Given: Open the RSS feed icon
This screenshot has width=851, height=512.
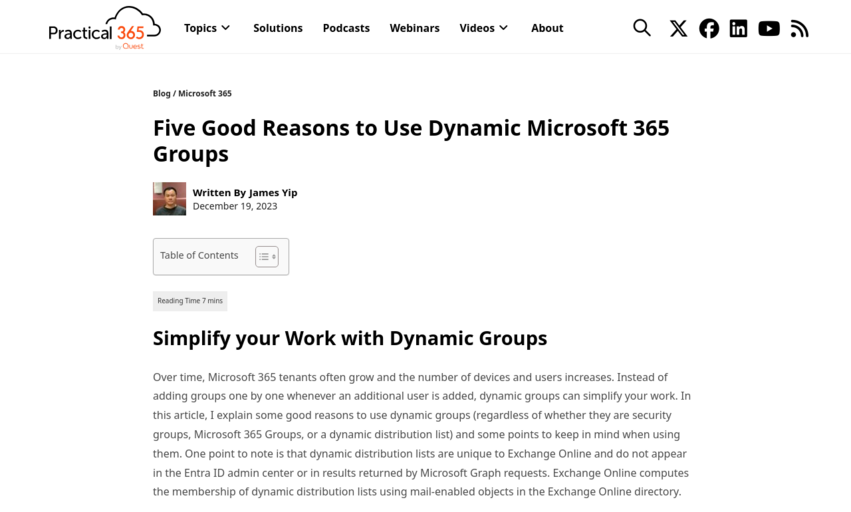Looking at the screenshot, I should pyautogui.click(x=799, y=28).
